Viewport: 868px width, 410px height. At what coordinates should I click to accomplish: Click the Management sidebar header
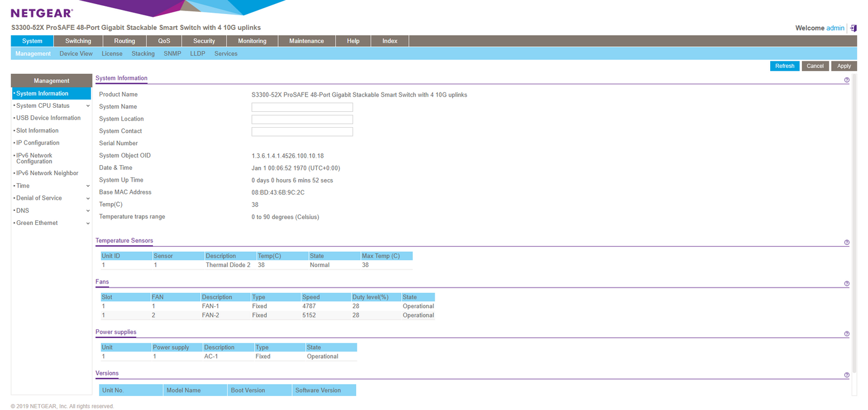(51, 81)
